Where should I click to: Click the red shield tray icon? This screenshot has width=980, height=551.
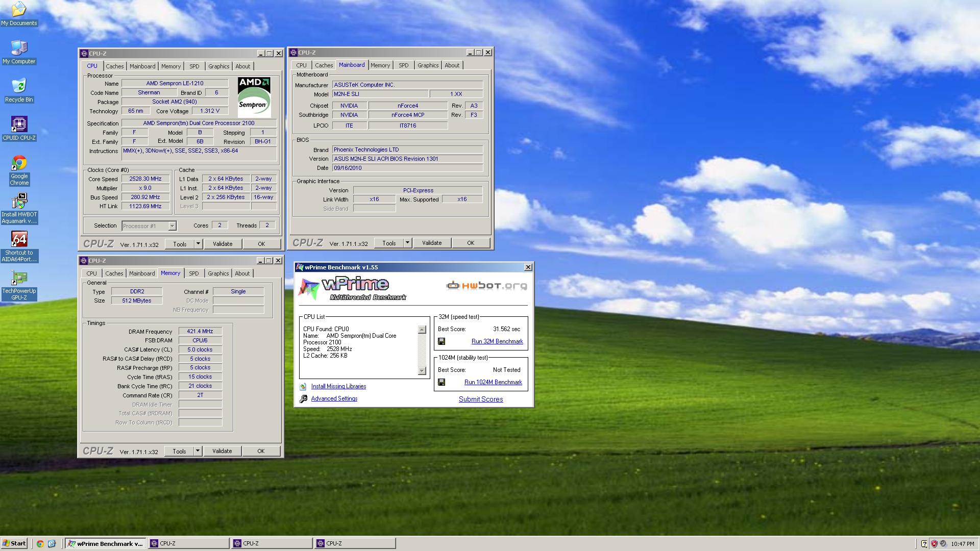(934, 544)
